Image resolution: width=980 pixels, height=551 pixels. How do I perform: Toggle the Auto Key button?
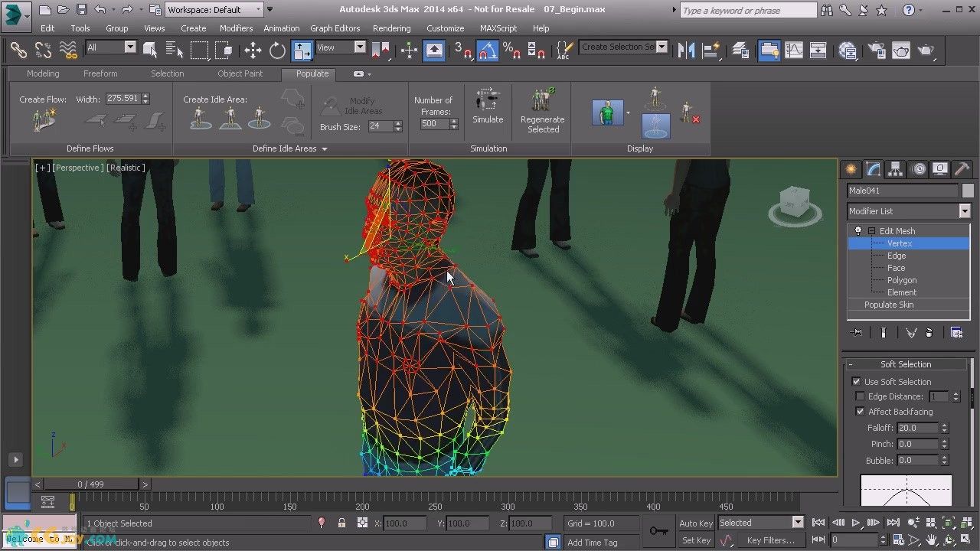click(x=695, y=523)
